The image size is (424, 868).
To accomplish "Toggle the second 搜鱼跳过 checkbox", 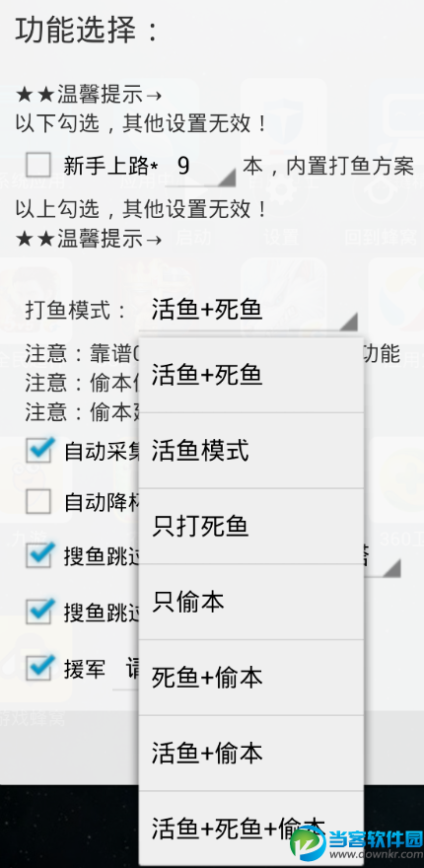I will 39,610.
